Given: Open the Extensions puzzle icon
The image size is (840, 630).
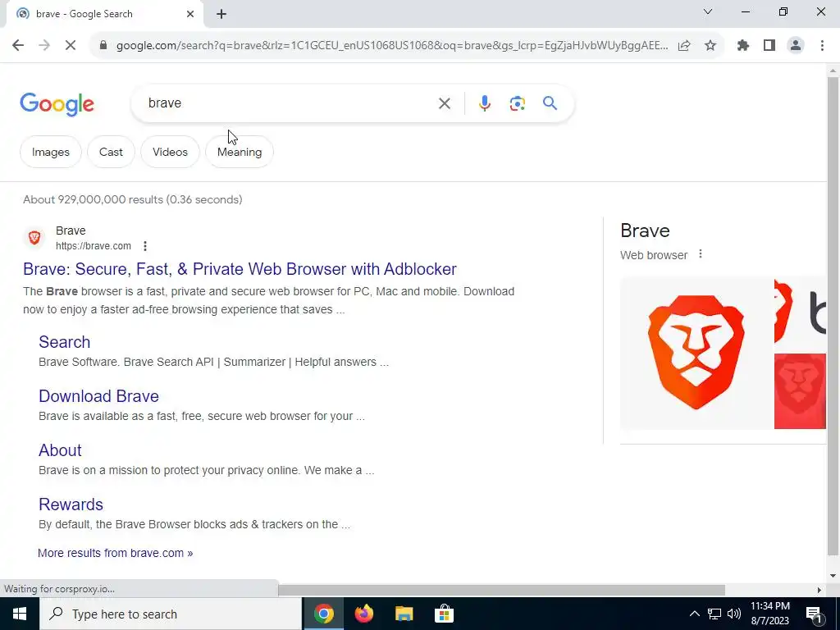Looking at the screenshot, I should pos(743,46).
